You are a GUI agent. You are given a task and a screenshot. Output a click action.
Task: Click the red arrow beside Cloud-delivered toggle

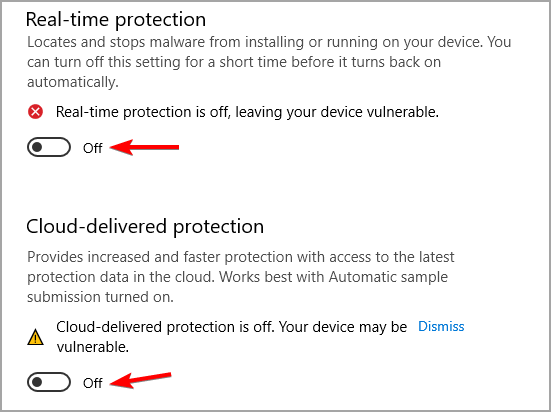click(x=141, y=380)
